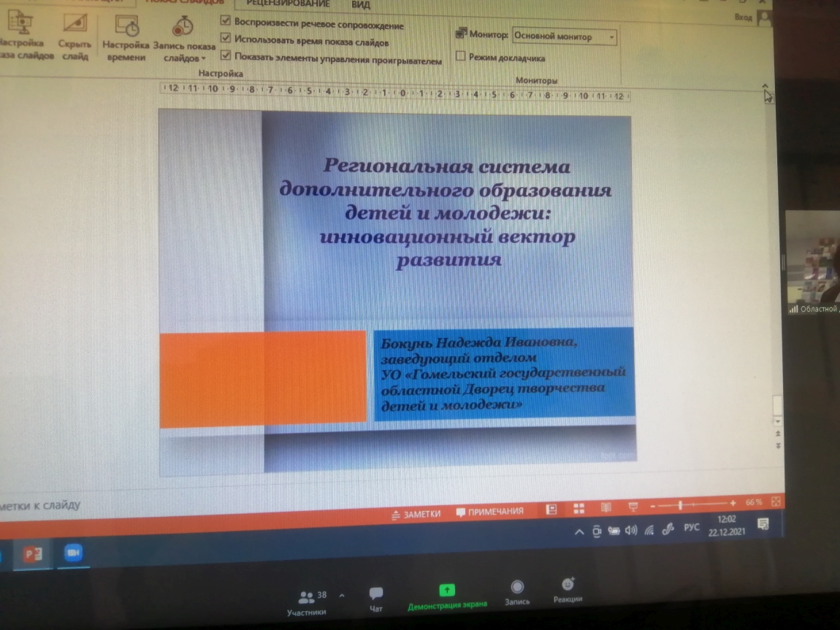Click the zoom slider in status bar
Screen dimensions: 840x630
tap(681, 504)
